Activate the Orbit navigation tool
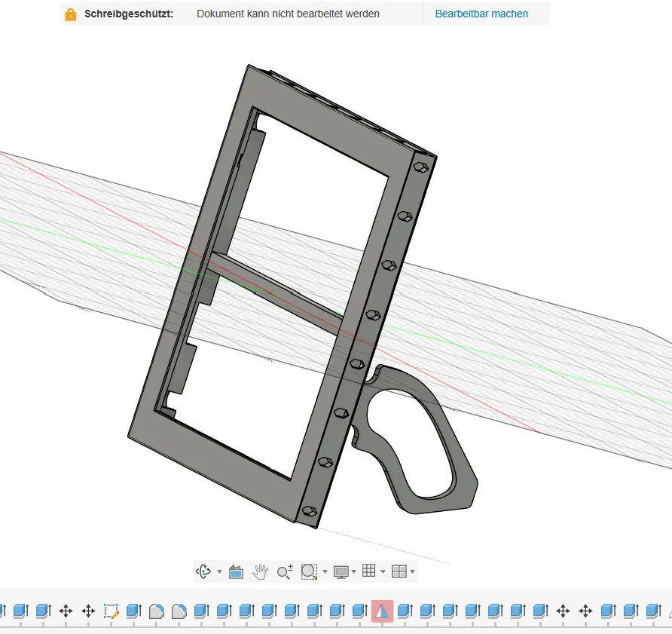Image resolution: width=672 pixels, height=634 pixels. tap(203, 571)
